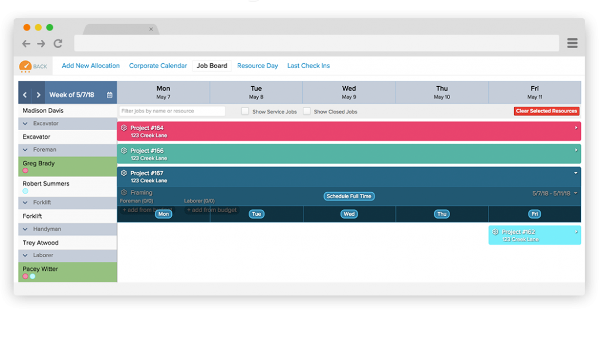Viewport: 601px width, 364px height.
Task: Collapse the Handyman resource group
Action: click(x=25, y=229)
